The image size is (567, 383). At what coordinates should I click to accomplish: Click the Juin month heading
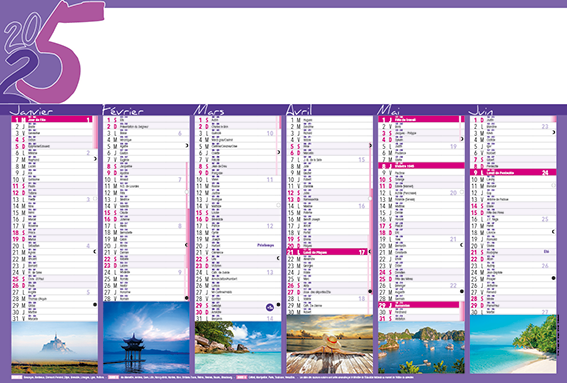point(481,110)
